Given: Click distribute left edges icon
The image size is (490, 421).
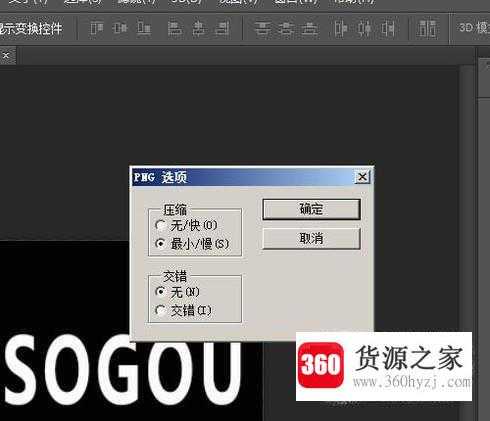Looking at the screenshot, I should [340, 28].
